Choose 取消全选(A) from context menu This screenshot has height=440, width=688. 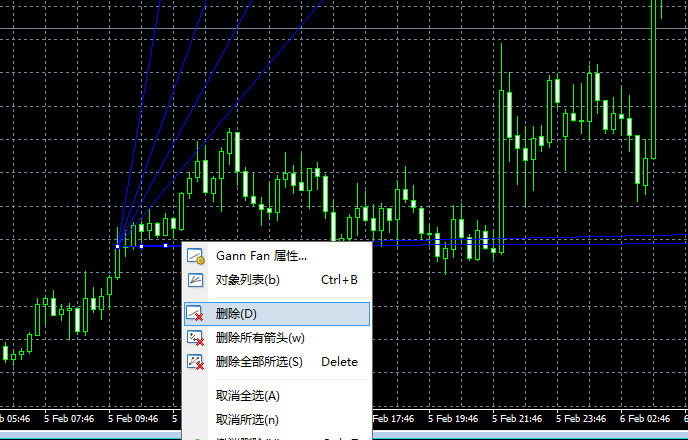[x=248, y=396]
